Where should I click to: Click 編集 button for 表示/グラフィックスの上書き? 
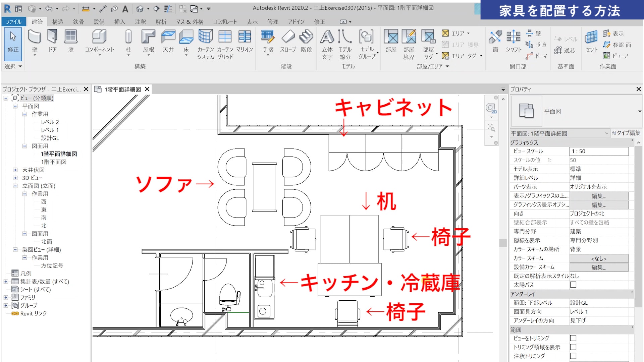coord(599,196)
